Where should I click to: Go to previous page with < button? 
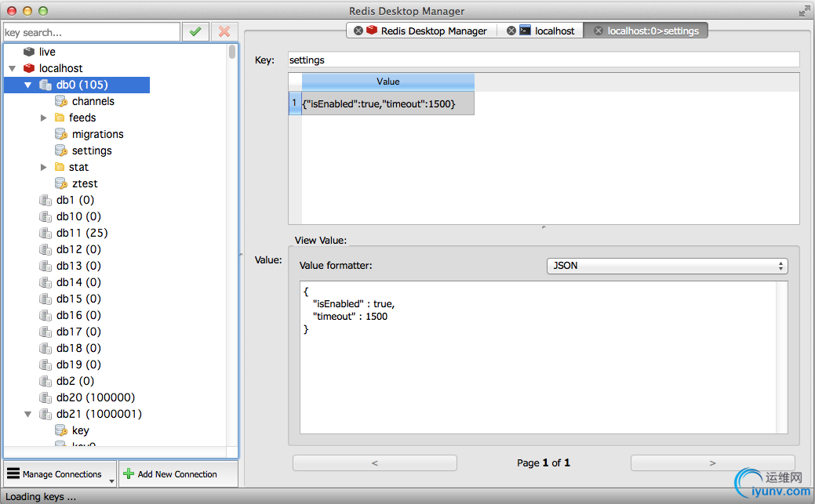[x=375, y=462]
